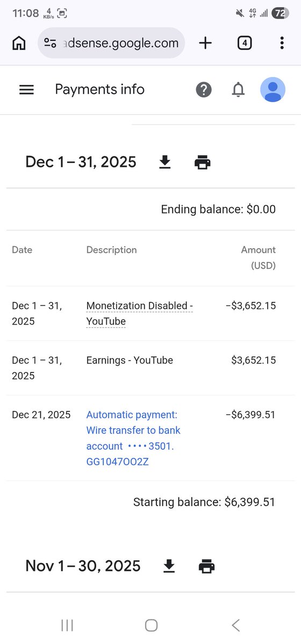
Task: Tap the browser home icon
Action: (x=19, y=43)
